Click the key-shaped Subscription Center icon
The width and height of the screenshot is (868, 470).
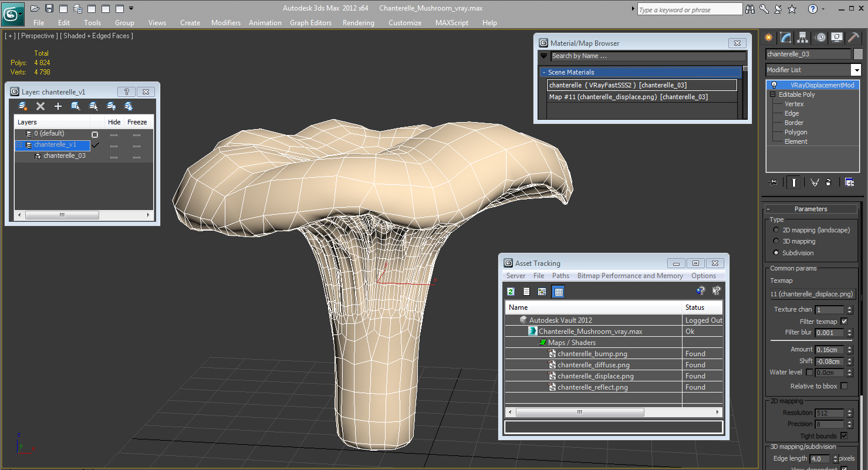[x=764, y=9]
